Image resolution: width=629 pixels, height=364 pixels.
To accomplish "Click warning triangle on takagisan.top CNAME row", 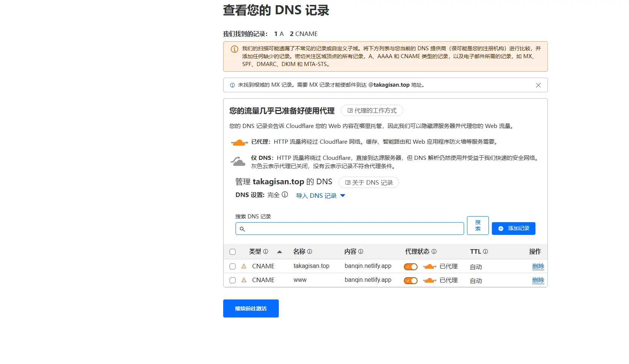I will click(x=244, y=266).
